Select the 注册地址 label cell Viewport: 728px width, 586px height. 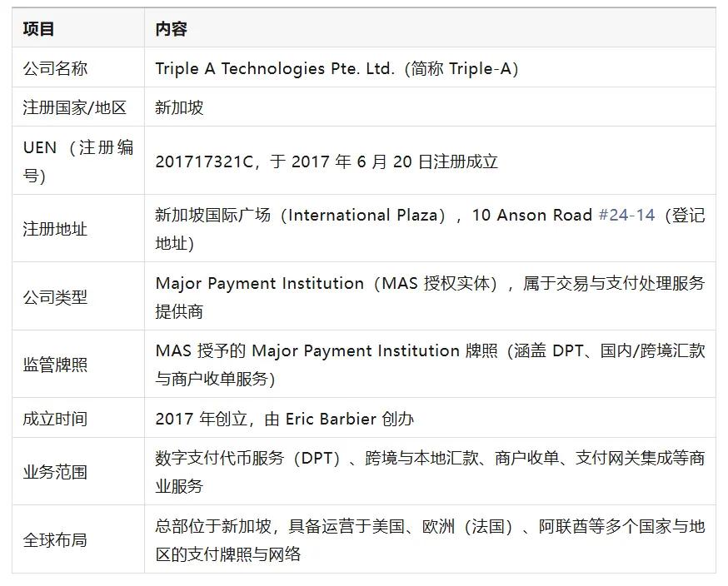click(55, 229)
